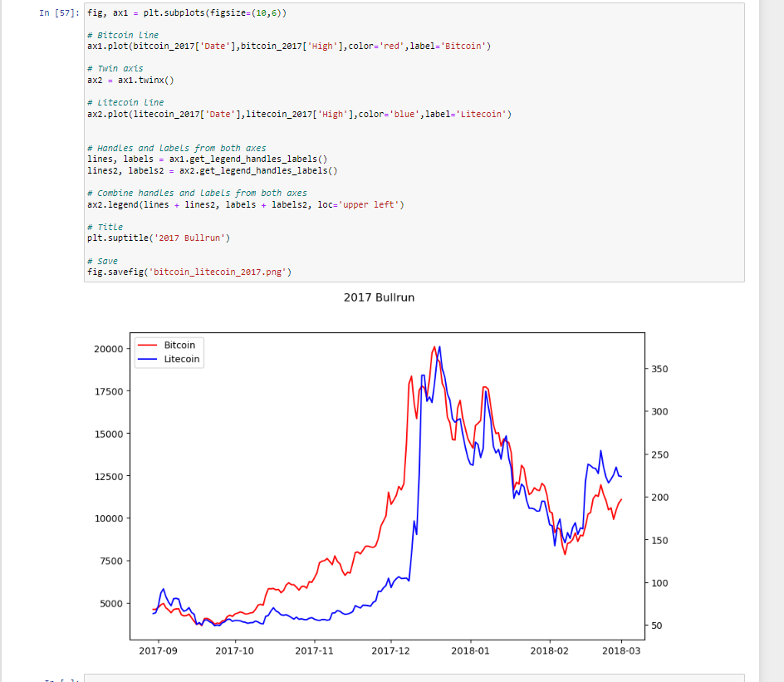Click the Bitcoin legend label
The height and width of the screenshot is (682, 784).
click(179, 345)
